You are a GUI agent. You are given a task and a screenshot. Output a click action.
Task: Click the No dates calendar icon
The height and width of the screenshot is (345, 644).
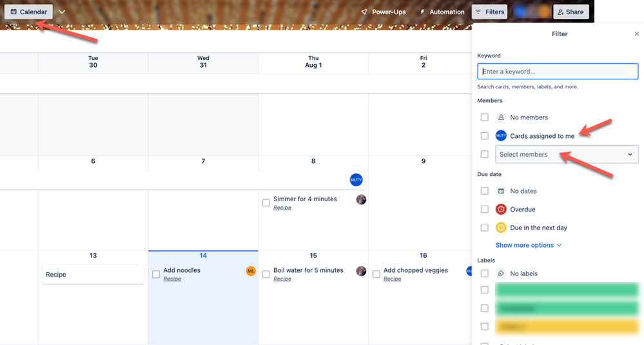[501, 191]
